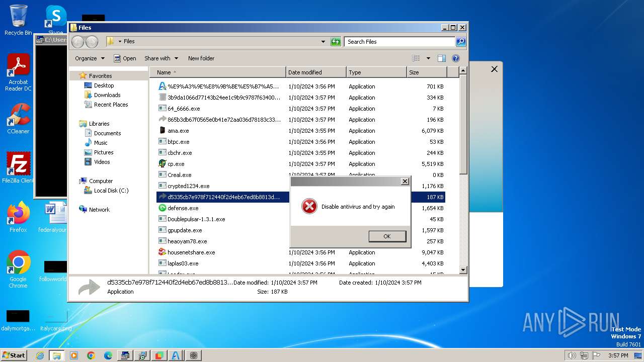
Task: Select Documents library
Action: [107, 133]
